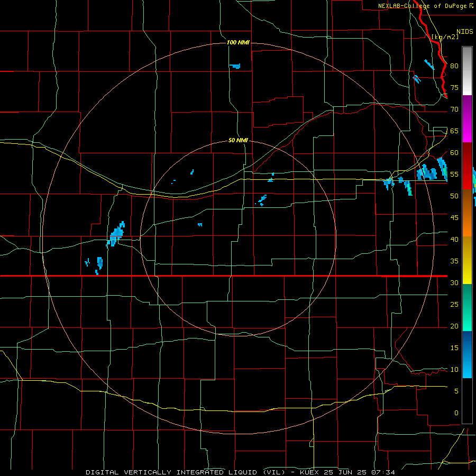
Task: Click the "NIDS" label above the scale
Action: click(x=465, y=32)
